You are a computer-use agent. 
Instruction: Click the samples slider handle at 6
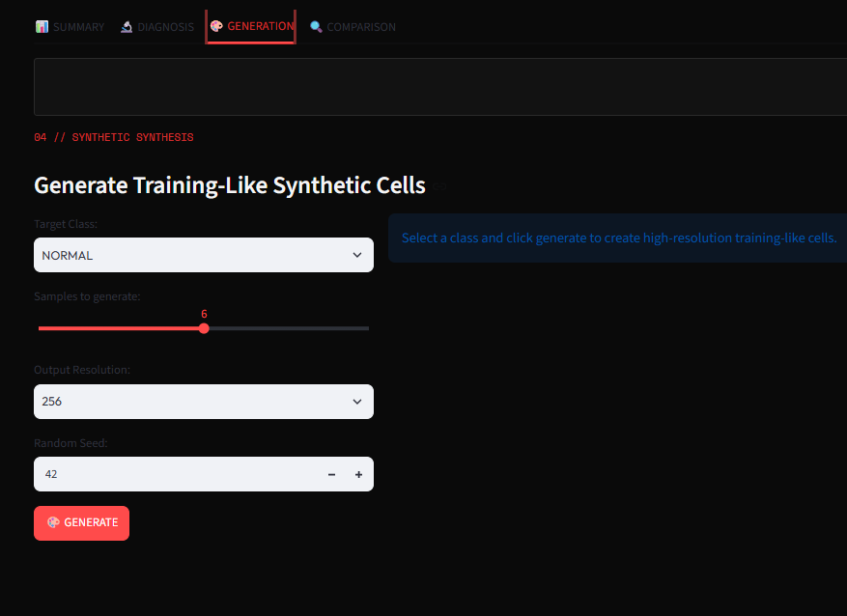point(204,328)
